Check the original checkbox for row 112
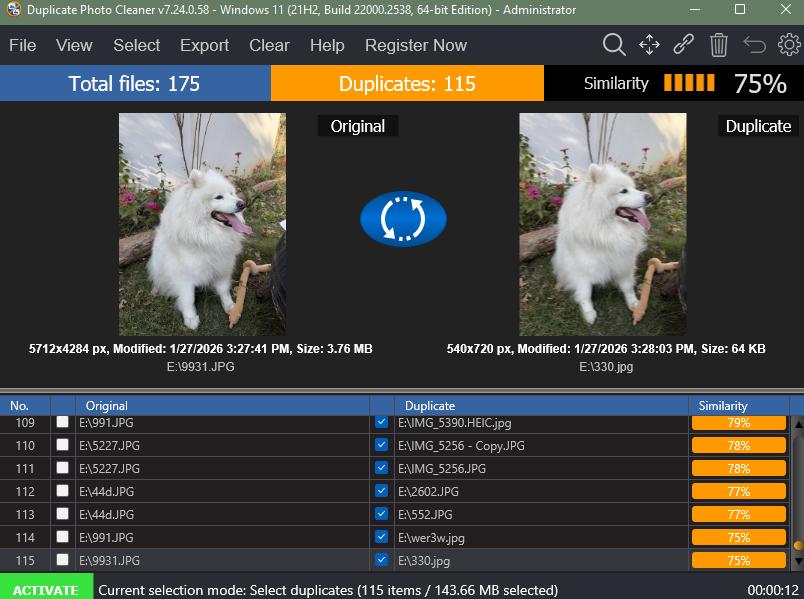Image resolution: width=804 pixels, height=599 pixels. 63,491
